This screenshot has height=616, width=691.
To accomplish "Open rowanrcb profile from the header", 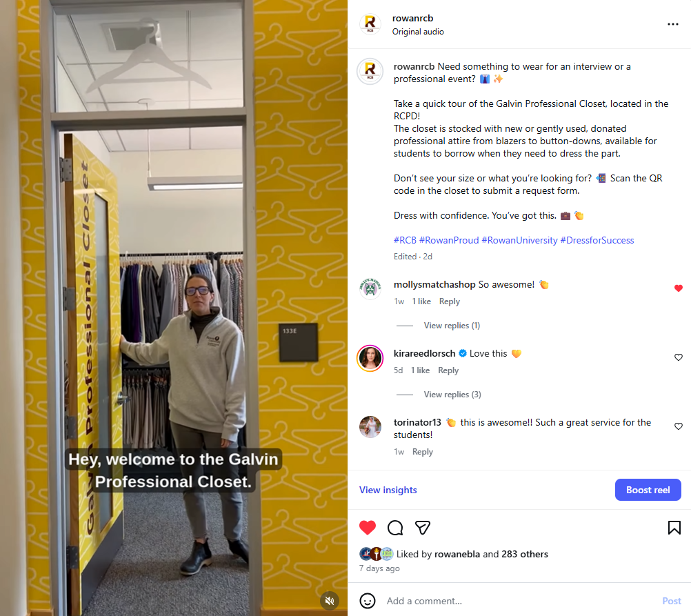I will (412, 18).
